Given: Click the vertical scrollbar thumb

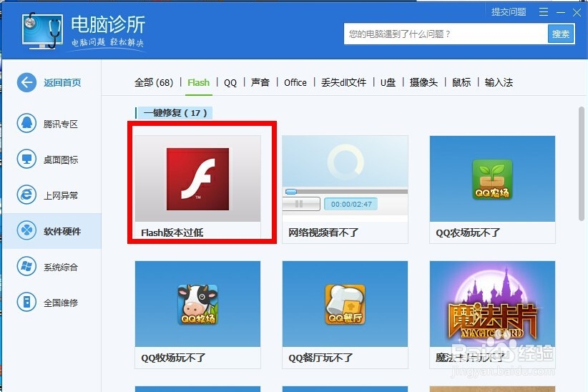Looking at the screenshot, I should click(582, 164).
